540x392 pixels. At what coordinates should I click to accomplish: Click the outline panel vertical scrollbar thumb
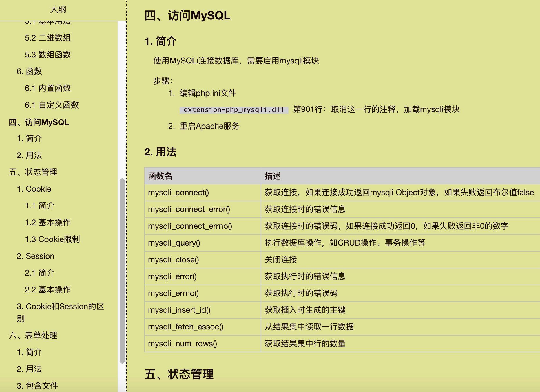122,271
